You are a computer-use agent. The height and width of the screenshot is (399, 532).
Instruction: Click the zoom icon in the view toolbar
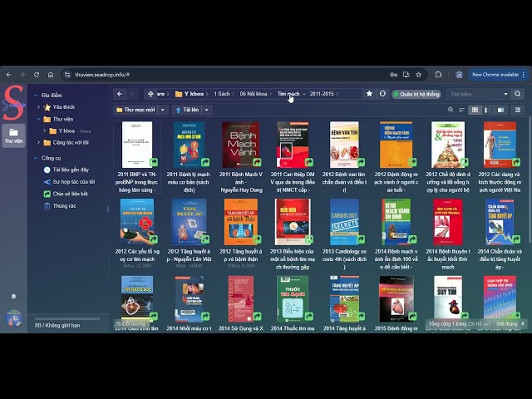451,110
